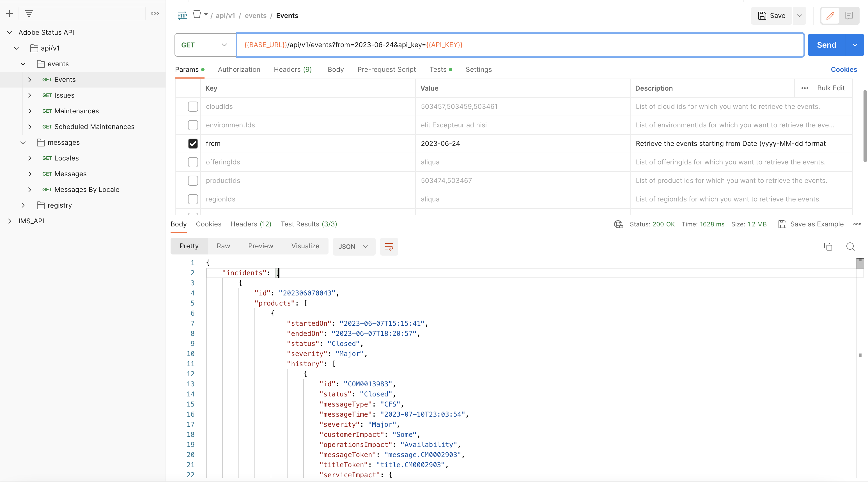Open the sidebar three-dots options menu
This screenshot has width=868, height=482.
point(155,13)
